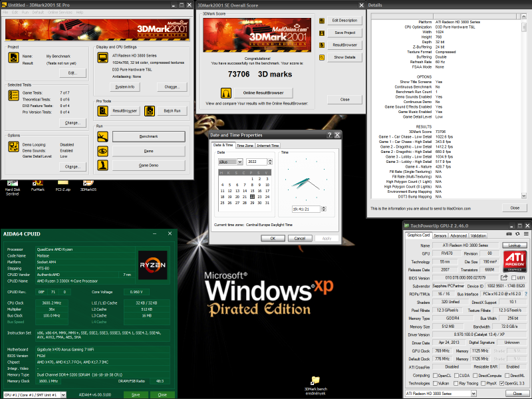Viewport: 532px width, 399px height.
Task: Open the GPU-Z hamburger menu
Action: click(526, 234)
